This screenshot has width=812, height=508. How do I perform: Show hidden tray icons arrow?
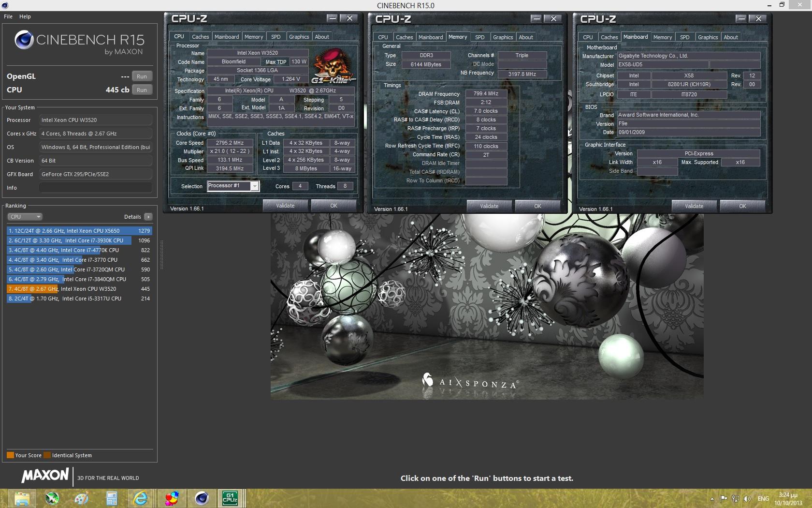tap(712, 499)
